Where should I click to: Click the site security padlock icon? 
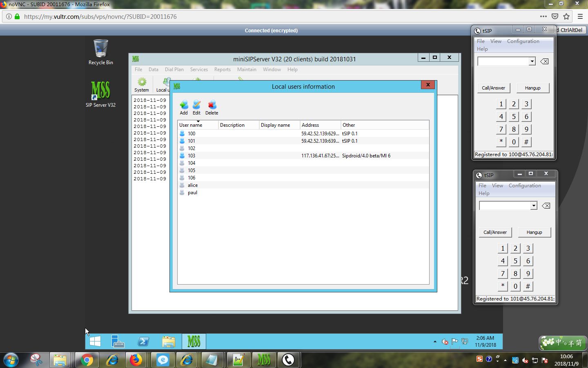coord(17,16)
